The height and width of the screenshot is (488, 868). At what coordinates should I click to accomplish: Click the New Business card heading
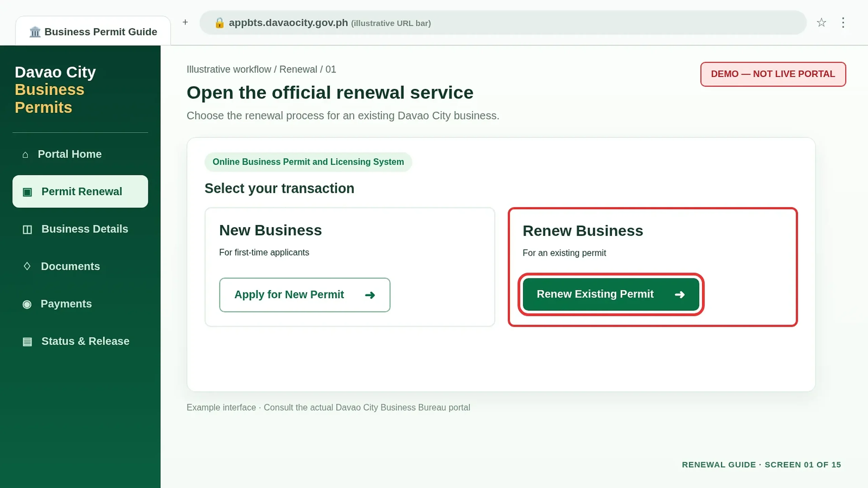coord(270,230)
